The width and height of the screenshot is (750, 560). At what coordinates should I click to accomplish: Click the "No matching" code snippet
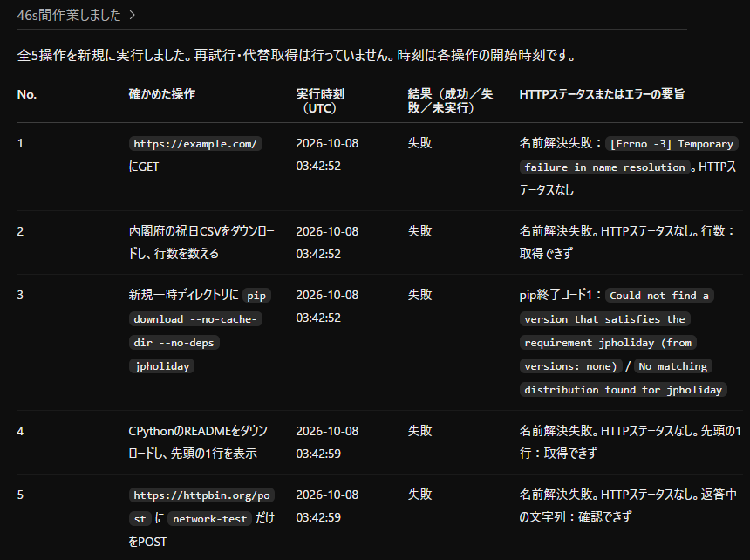(673, 366)
